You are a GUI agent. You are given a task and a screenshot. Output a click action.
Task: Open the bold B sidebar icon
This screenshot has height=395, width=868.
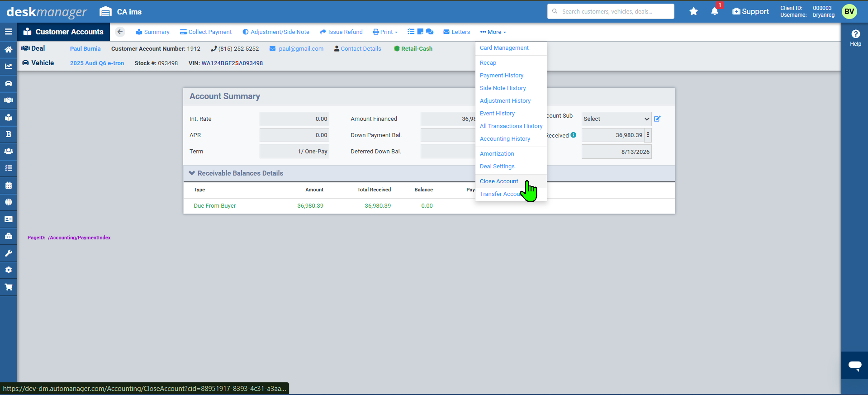pyautogui.click(x=8, y=134)
